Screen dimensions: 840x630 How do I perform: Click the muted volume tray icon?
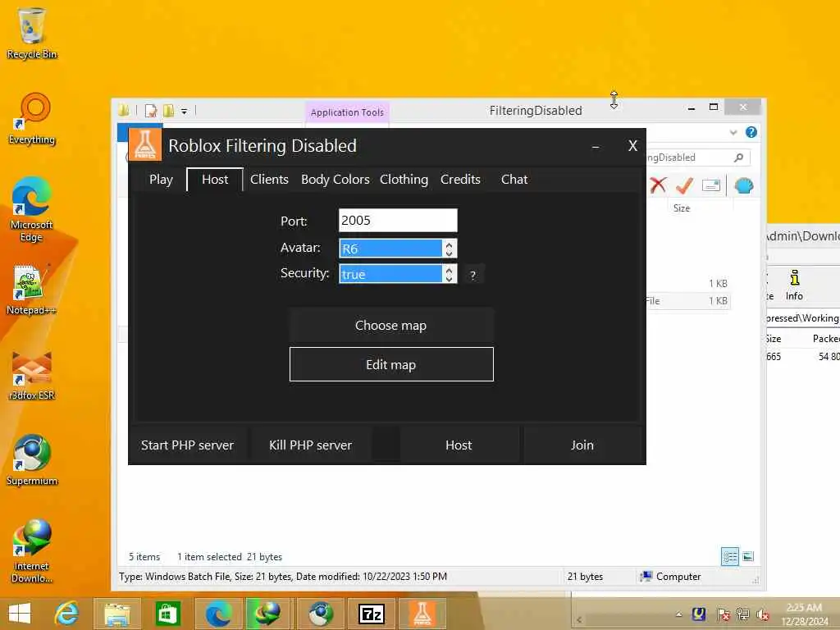point(762,614)
